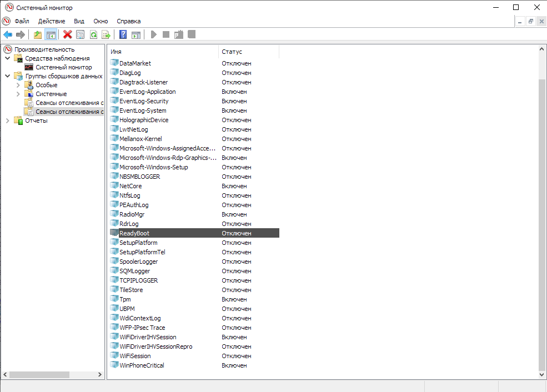This screenshot has width=547, height=392.
Task: Select the RadioMgr entry
Action: [194, 214]
